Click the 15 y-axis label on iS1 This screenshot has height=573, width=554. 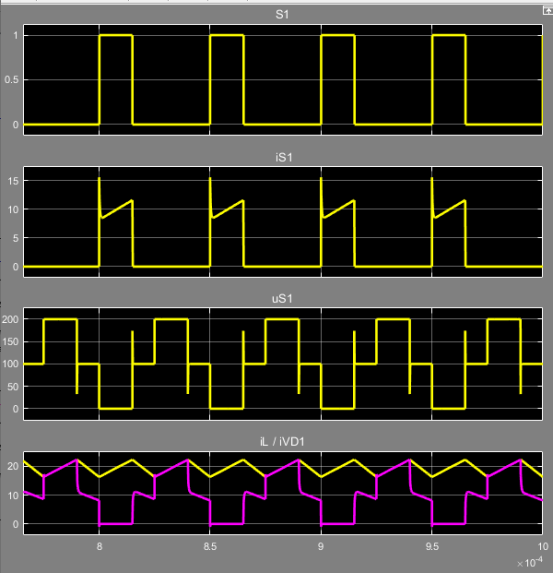click(13, 181)
